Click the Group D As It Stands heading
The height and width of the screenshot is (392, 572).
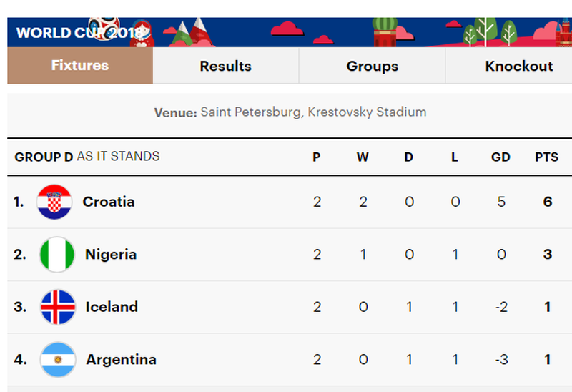coord(87,157)
